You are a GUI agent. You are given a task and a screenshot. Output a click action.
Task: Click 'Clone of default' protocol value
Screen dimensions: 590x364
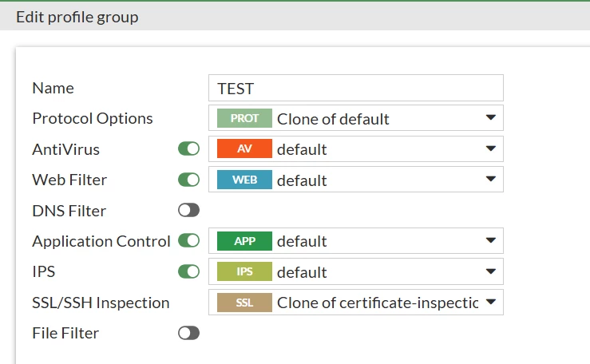[x=333, y=119]
